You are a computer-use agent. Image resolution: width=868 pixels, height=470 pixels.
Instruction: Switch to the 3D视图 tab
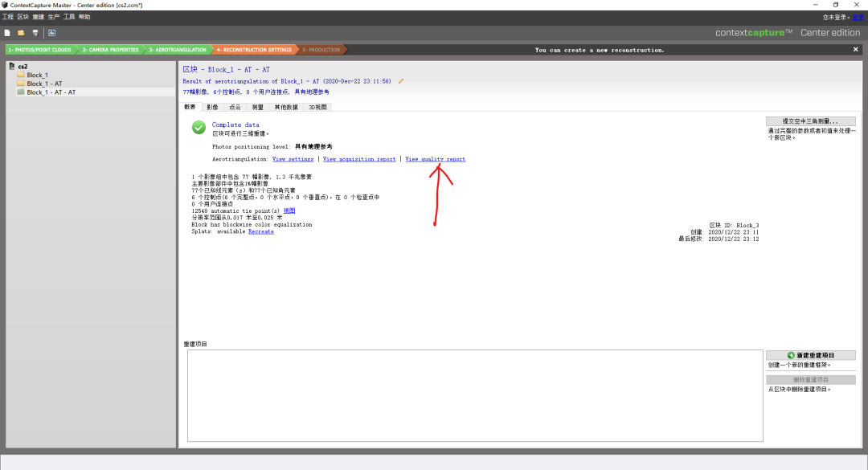(x=317, y=108)
